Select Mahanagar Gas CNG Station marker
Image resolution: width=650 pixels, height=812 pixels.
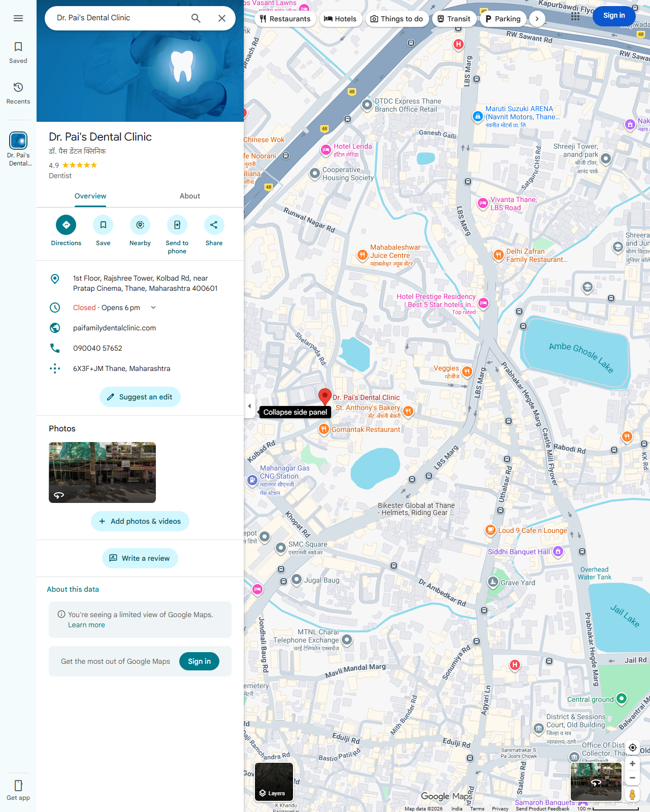pos(252,480)
